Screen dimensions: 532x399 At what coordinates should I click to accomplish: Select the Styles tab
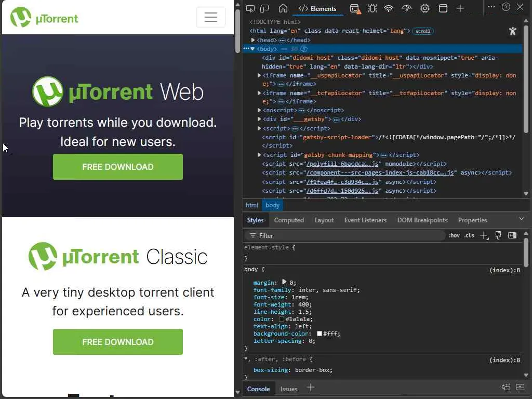coord(255,220)
